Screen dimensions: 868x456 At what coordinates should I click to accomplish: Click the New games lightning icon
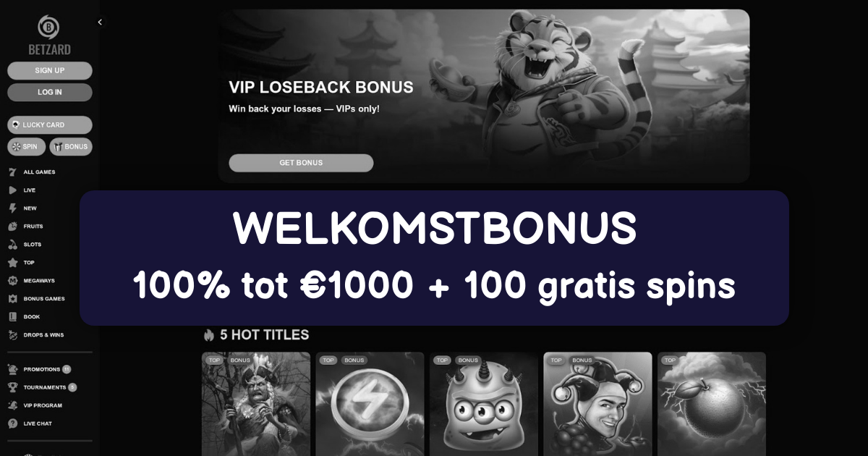[x=12, y=208]
